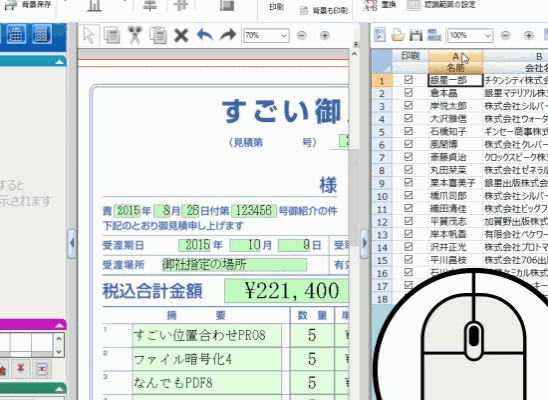The image size is (548, 400).
Task: Click the 御社指定の場所 field
Action: (234, 264)
